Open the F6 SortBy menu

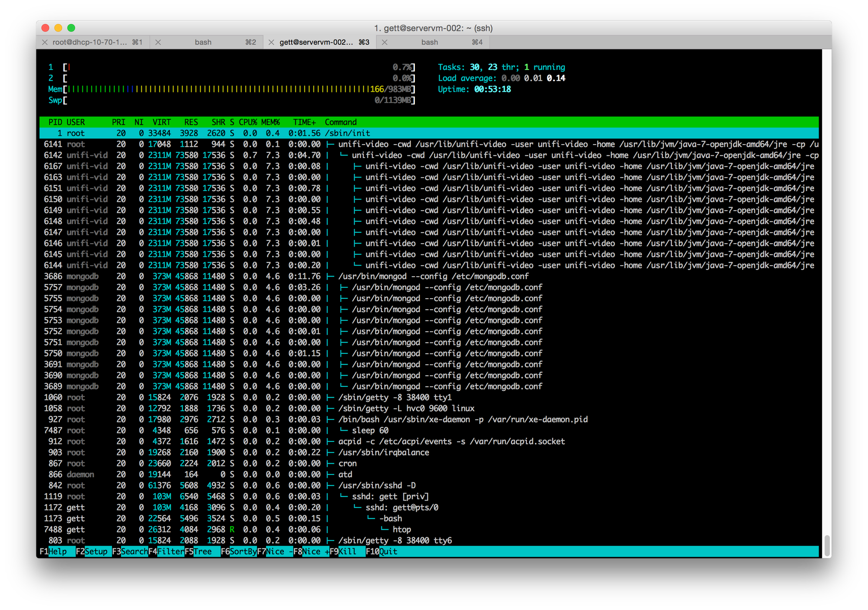(243, 551)
